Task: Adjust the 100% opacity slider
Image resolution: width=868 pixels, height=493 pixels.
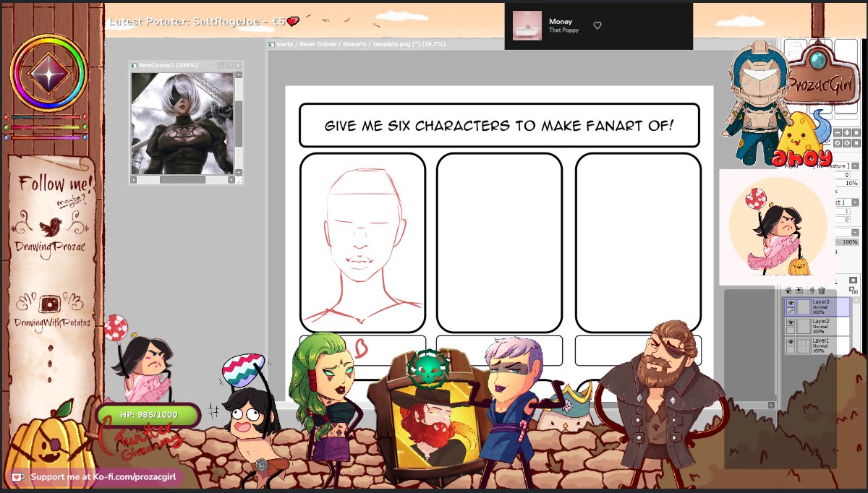Action: coord(847,242)
